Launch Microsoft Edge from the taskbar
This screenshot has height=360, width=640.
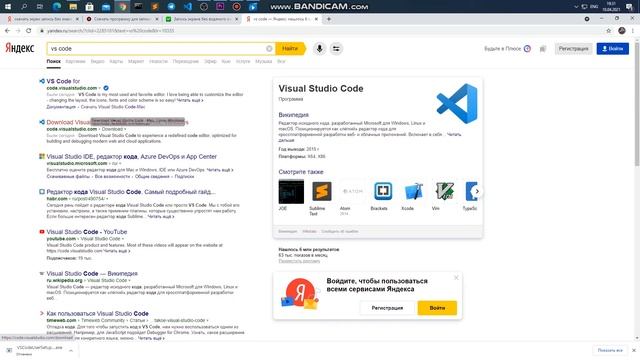click(x=57, y=7)
